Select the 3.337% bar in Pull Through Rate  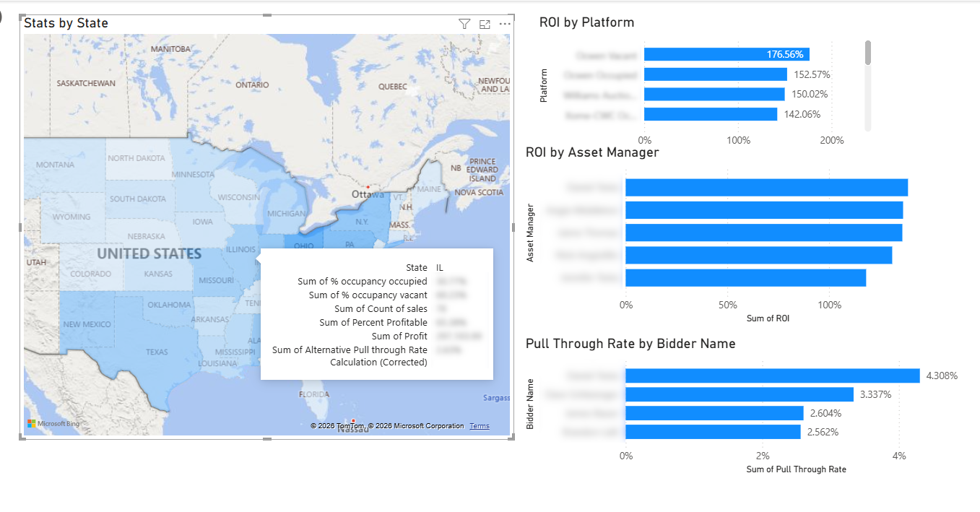click(740, 394)
